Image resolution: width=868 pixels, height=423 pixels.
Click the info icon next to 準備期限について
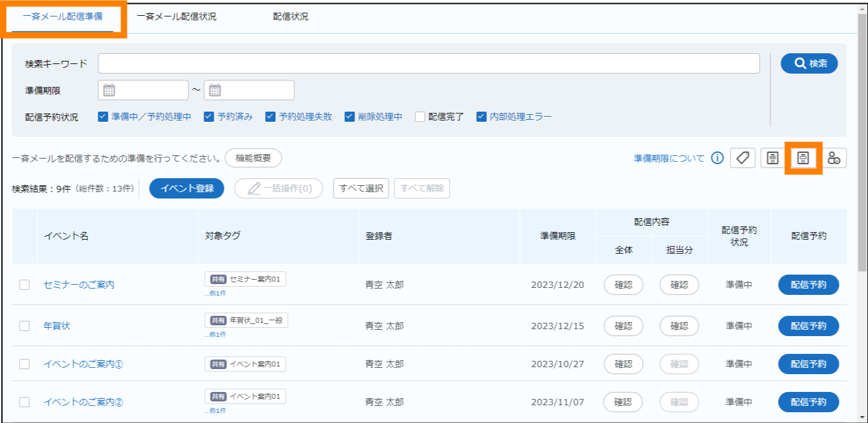pyautogui.click(x=717, y=158)
